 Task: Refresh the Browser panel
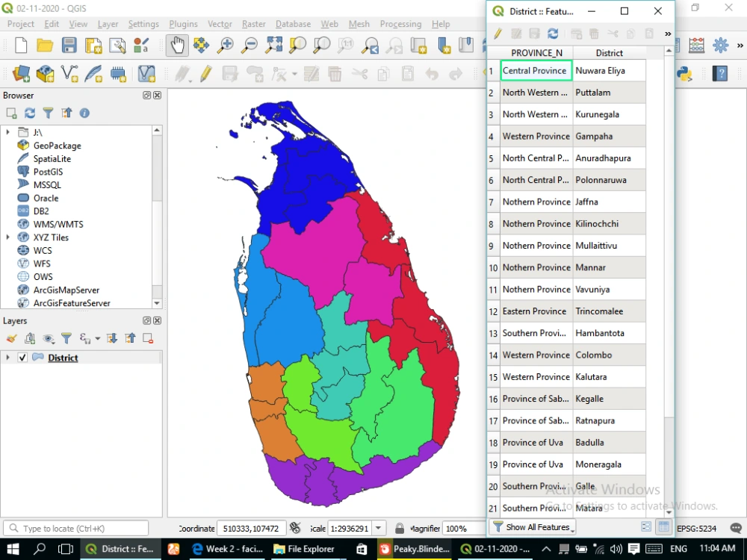tap(29, 112)
